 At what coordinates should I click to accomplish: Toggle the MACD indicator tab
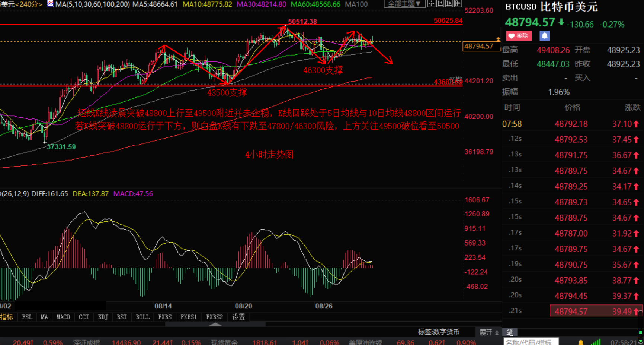tap(63, 317)
